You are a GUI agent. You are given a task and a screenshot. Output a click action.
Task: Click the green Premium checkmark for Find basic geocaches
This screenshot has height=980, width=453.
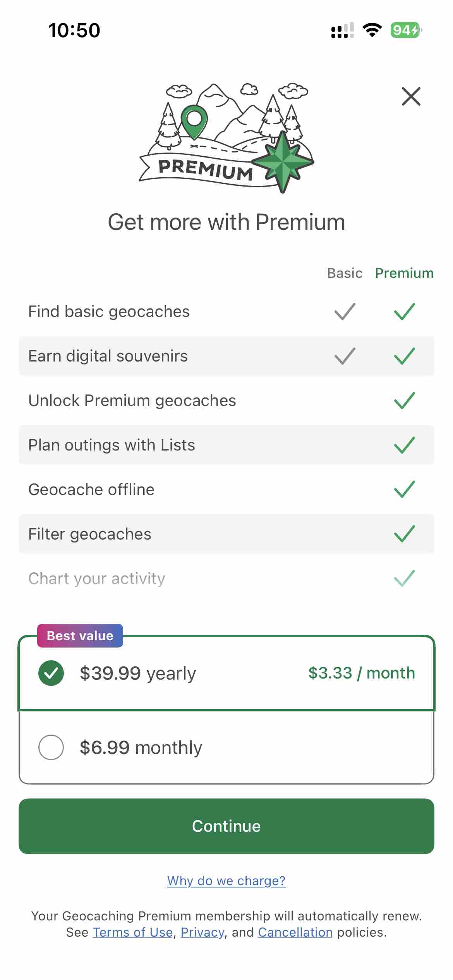click(404, 312)
